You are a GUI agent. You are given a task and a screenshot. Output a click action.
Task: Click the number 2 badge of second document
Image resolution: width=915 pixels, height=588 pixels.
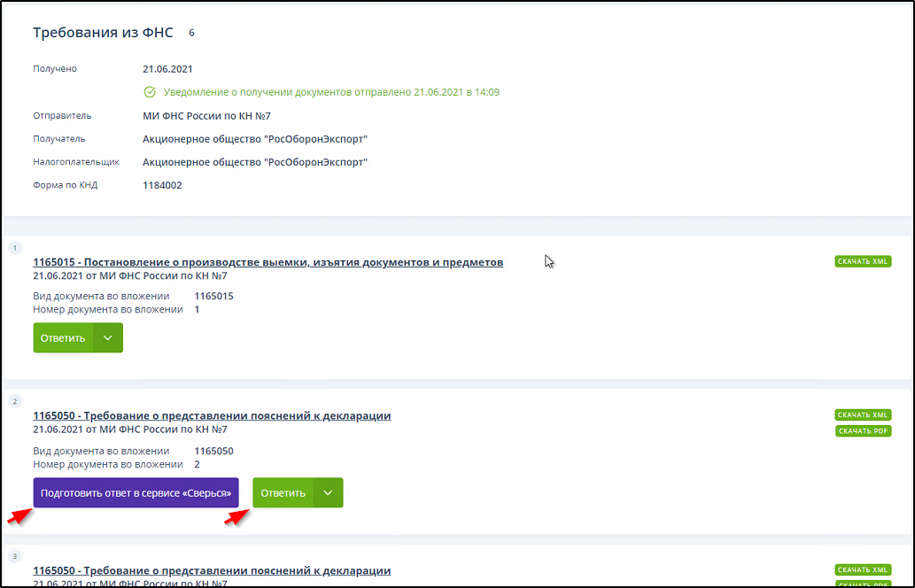14,401
